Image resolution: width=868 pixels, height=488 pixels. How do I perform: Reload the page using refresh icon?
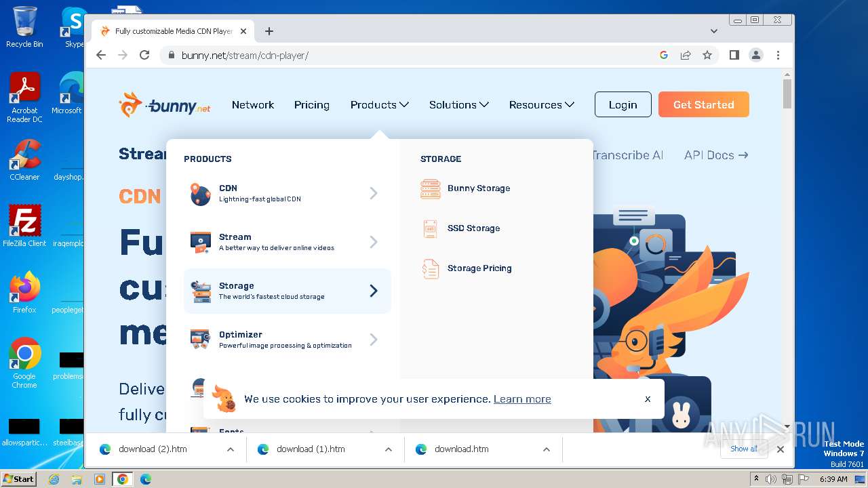tap(144, 56)
